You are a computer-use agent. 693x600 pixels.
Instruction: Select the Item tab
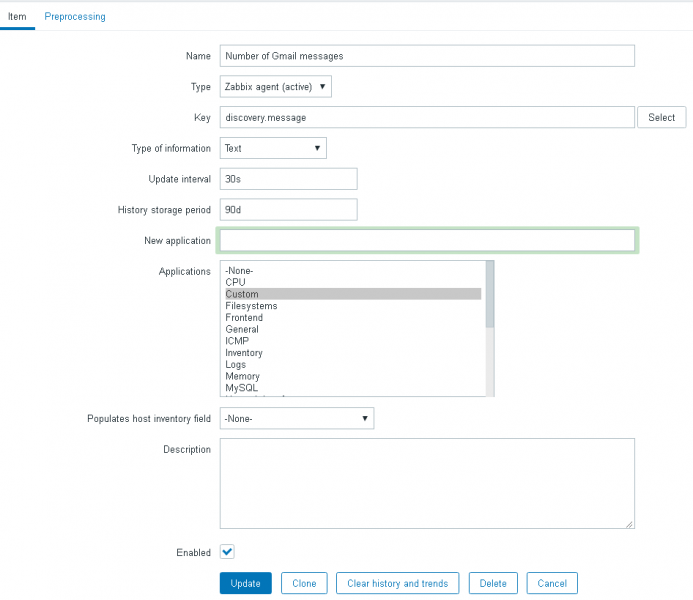coord(17,16)
